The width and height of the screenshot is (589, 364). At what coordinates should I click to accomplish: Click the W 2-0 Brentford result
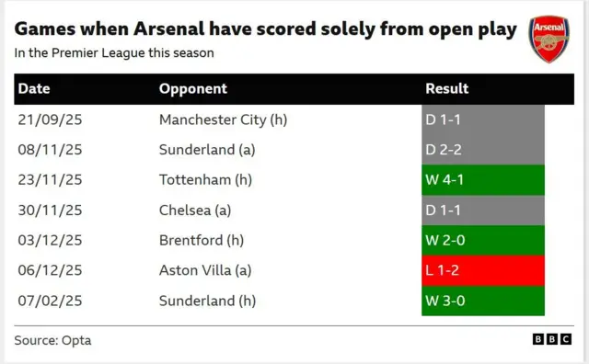[x=483, y=240]
